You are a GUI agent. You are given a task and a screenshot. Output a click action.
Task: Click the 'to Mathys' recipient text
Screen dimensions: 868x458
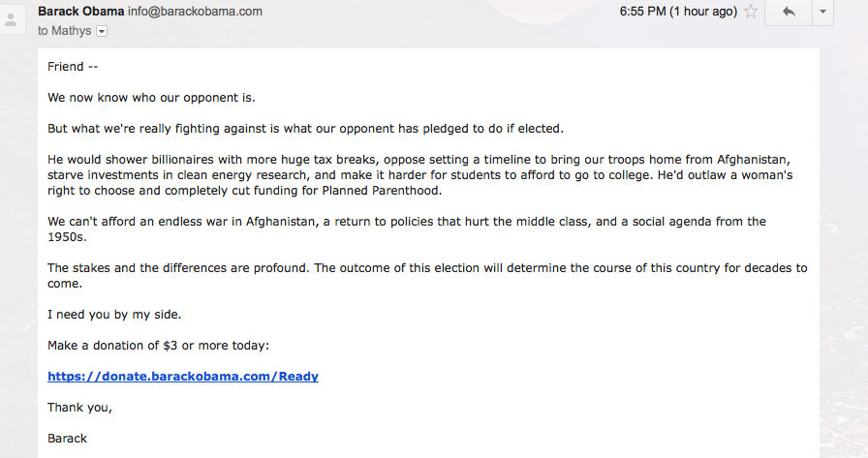point(65,31)
